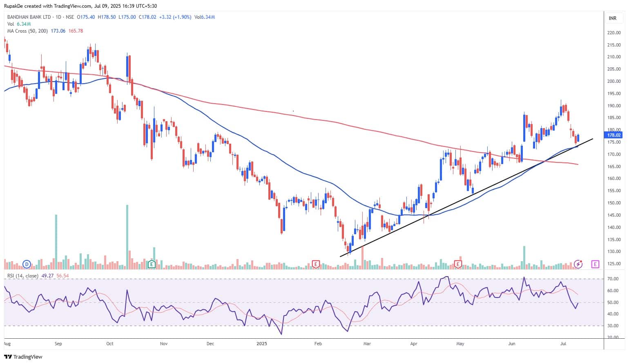
Task: Click the TradingView logo at bottom
Action: tap(24, 357)
